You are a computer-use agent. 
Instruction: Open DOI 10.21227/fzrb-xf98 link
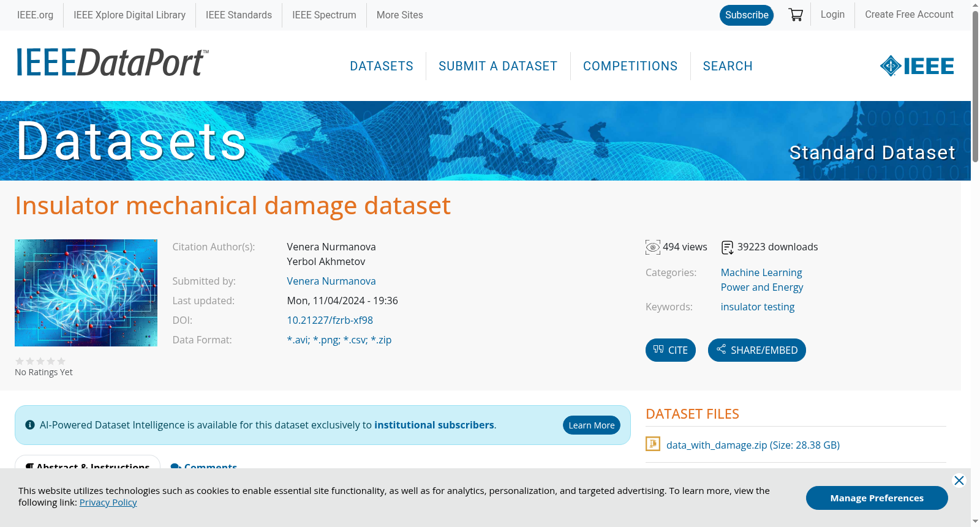(x=330, y=320)
